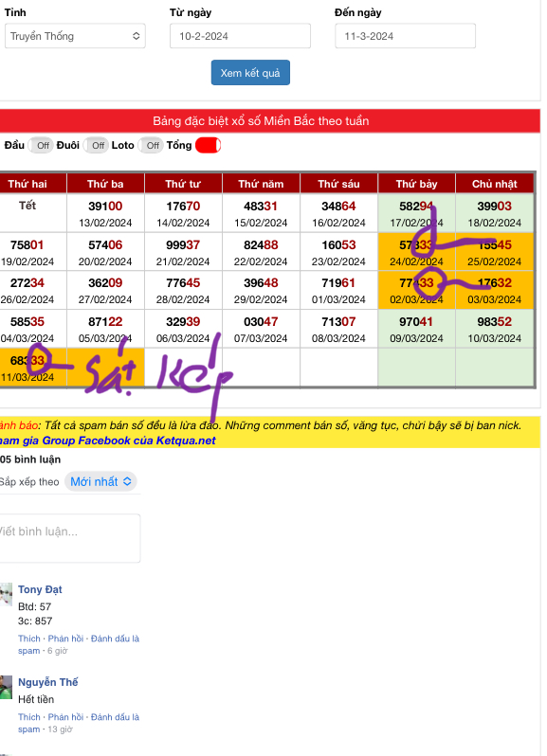The height and width of the screenshot is (756, 547).
Task: Open the Mới nhất sort dropdown
Action: tap(100, 481)
